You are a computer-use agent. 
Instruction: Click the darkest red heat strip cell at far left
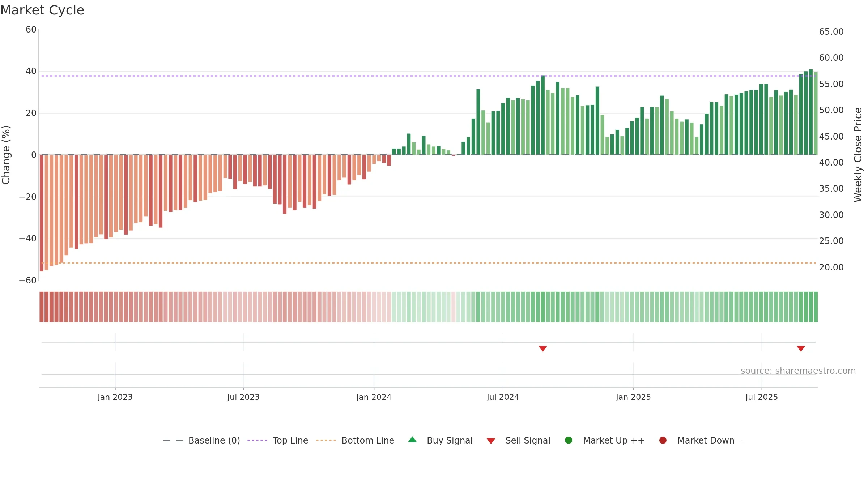[42, 307]
